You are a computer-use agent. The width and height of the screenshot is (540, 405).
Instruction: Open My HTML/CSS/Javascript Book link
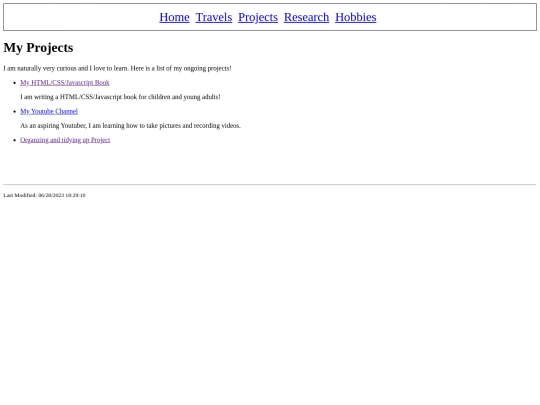tap(65, 83)
